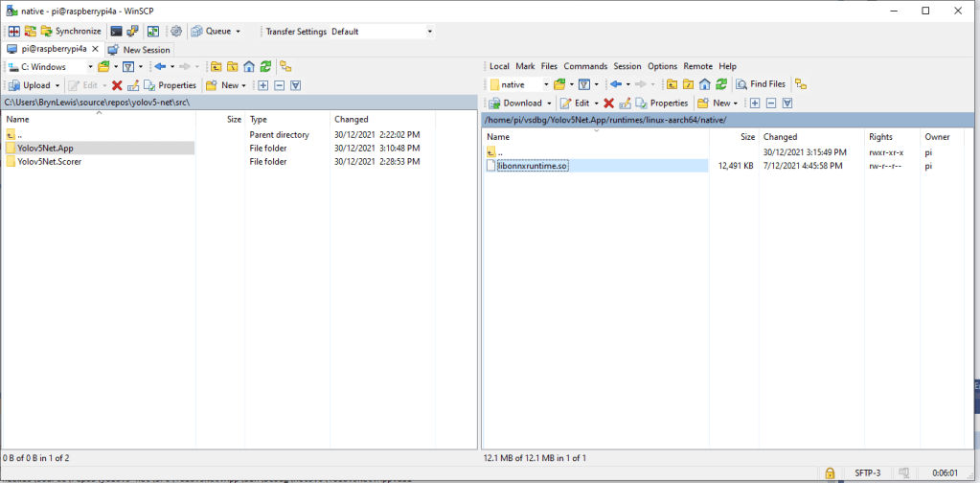980x483 pixels.
Task: Click the remote panel back arrow
Action: (x=617, y=84)
